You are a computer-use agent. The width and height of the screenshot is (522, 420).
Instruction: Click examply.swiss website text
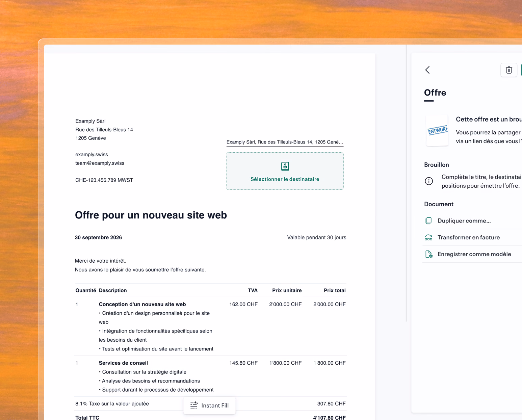[x=92, y=155]
